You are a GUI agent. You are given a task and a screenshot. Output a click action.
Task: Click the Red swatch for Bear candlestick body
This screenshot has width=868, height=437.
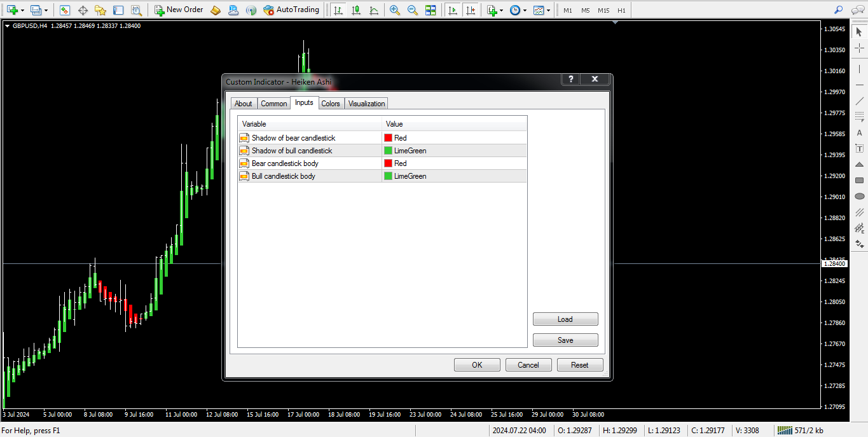pos(388,163)
